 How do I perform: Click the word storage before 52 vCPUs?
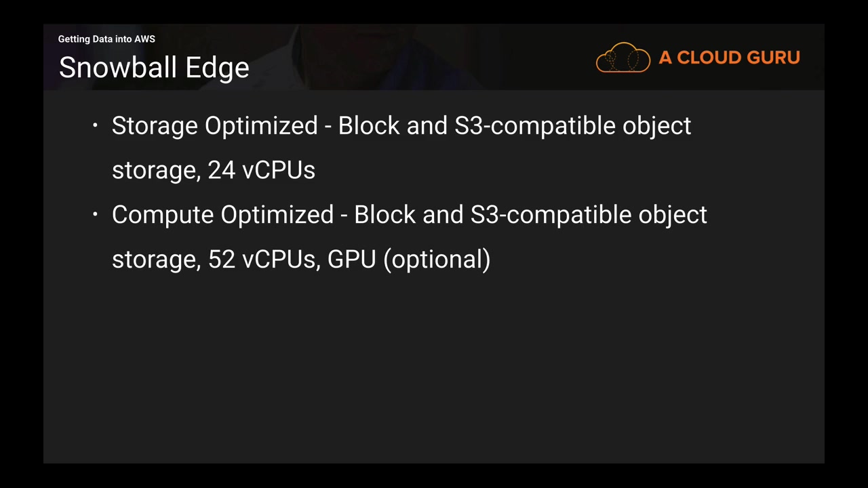(155, 259)
